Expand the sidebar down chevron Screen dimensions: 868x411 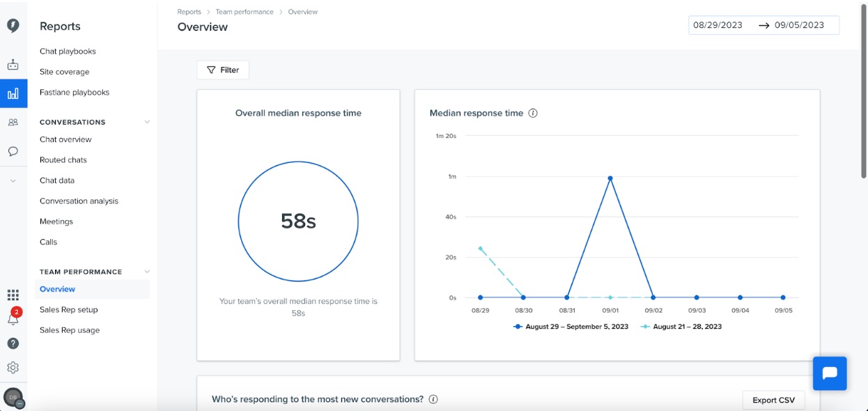(x=13, y=181)
